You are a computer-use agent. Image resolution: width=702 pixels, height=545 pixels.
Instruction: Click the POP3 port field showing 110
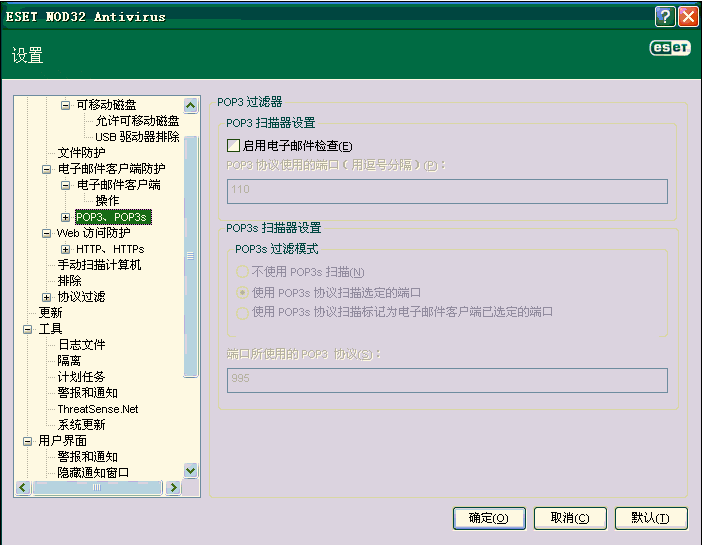pyautogui.click(x=447, y=191)
